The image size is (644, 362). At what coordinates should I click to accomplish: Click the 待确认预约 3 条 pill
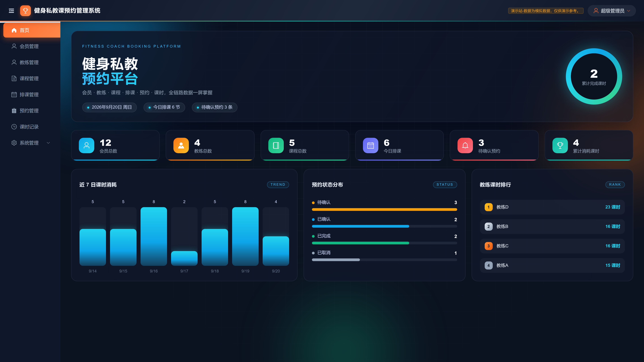click(x=215, y=107)
